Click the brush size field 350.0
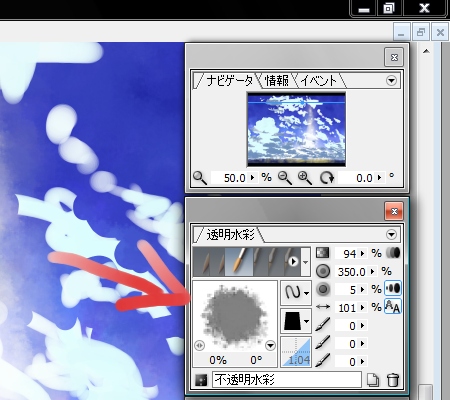 pyautogui.click(x=352, y=272)
